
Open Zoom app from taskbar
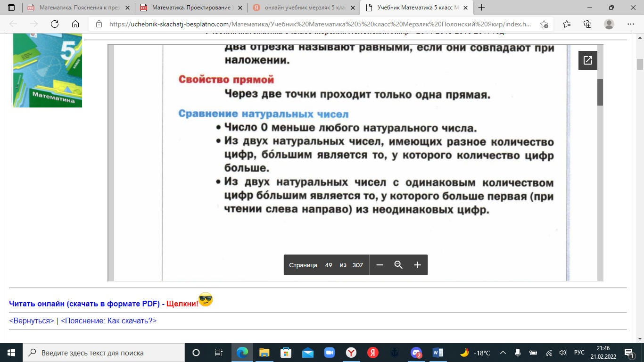pyautogui.click(x=330, y=353)
